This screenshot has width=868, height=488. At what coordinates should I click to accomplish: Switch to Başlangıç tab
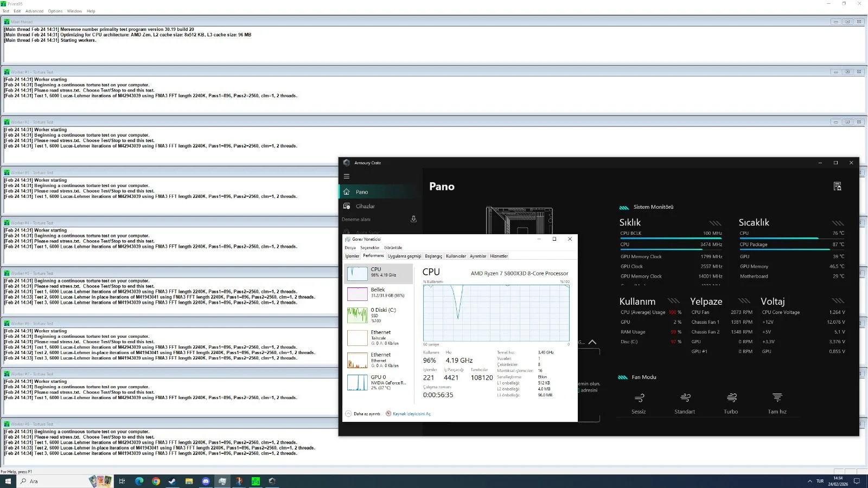pos(433,256)
